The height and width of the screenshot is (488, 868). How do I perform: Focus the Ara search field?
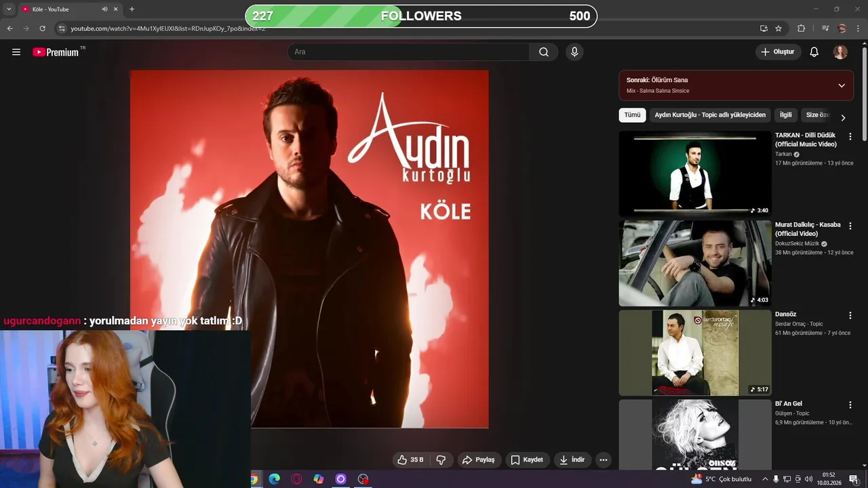[409, 52]
